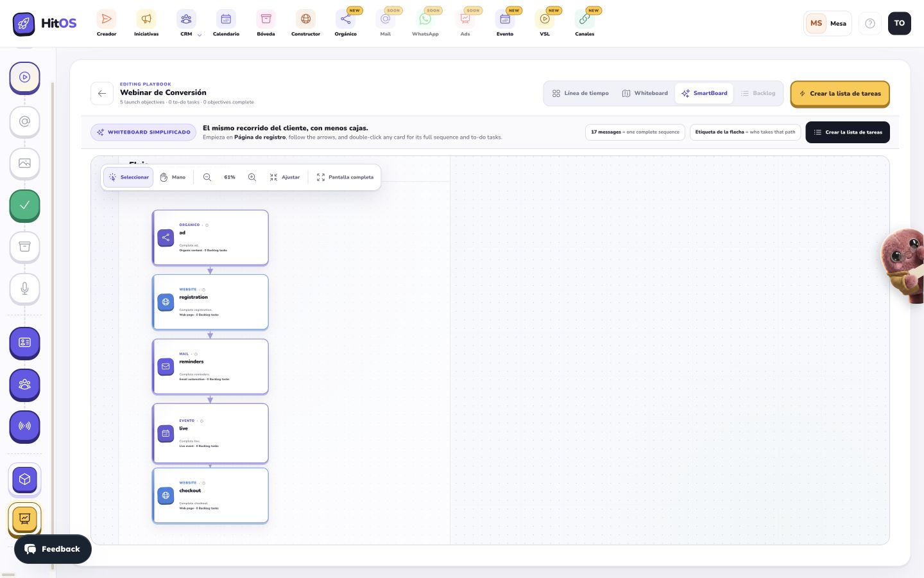Switch to the Mano hand tool
Viewport: 924px width, 578px height.
[x=173, y=177]
